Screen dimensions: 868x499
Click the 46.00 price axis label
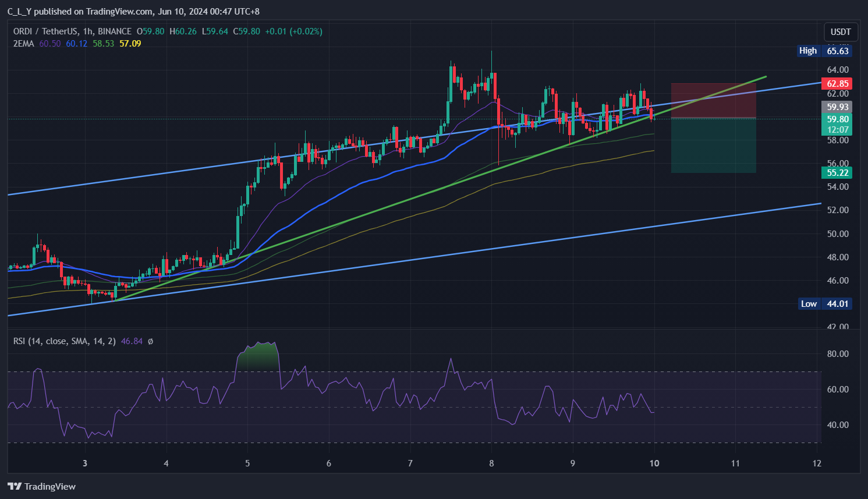tap(838, 280)
